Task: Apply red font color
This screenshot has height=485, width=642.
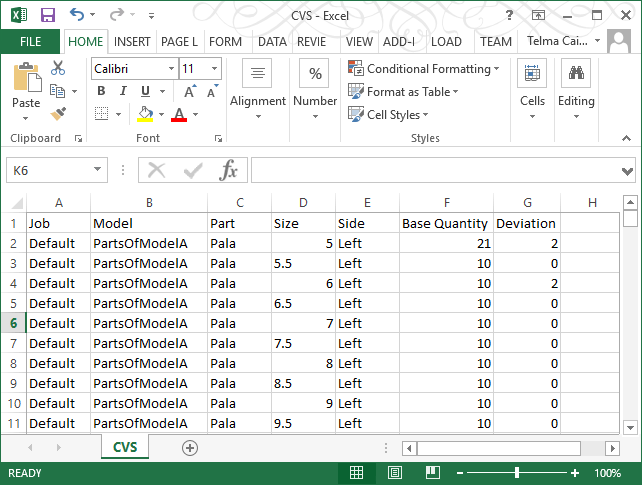Action: tap(179, 114)
